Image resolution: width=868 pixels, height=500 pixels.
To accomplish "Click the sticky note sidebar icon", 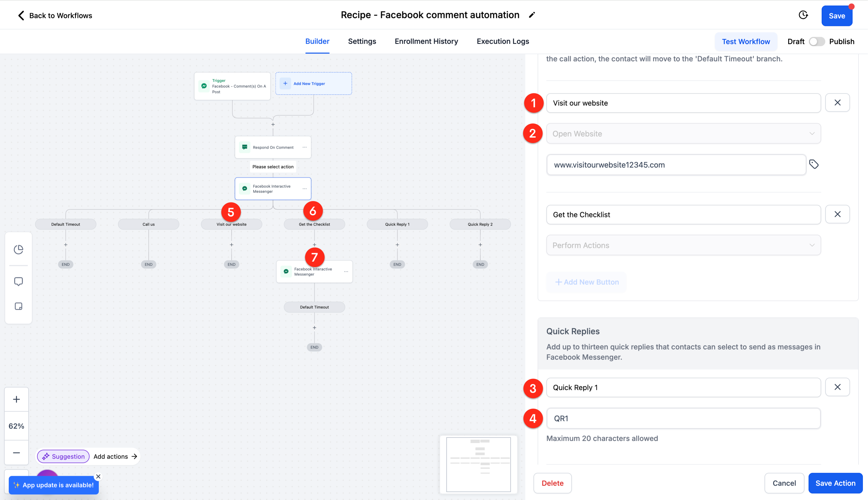I will 19,306.
